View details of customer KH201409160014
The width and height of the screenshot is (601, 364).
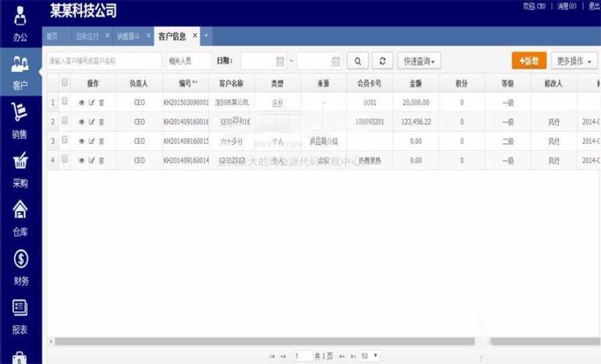point(81,160)
